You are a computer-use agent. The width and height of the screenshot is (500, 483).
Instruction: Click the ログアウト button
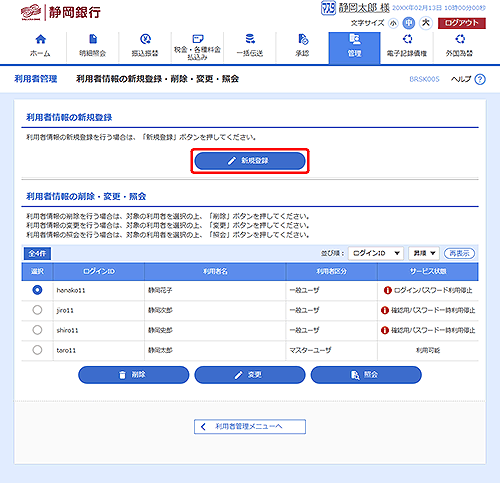462,23
